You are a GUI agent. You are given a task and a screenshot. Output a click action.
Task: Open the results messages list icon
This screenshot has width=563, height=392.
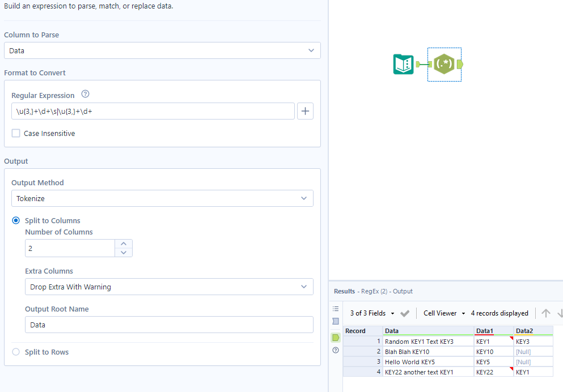pyautogui.click(x=336, y=308)
